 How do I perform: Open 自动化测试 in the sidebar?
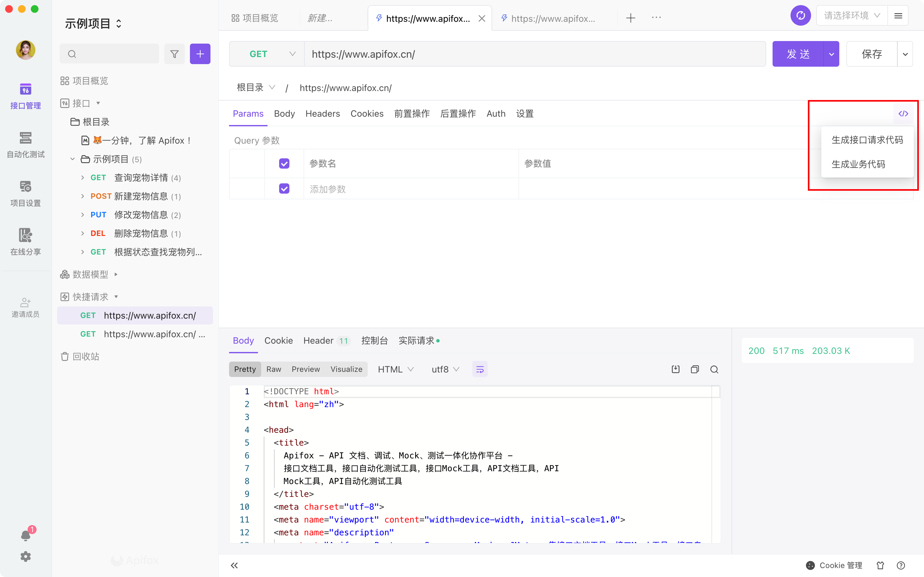point(26,145)
